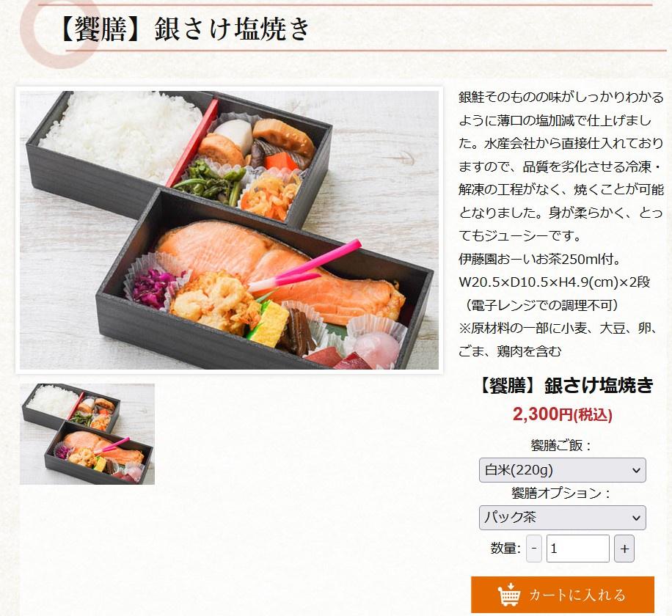The image size is (672, 616).
Task: Increase quantity with the plus button
Action: pos(624,549)
